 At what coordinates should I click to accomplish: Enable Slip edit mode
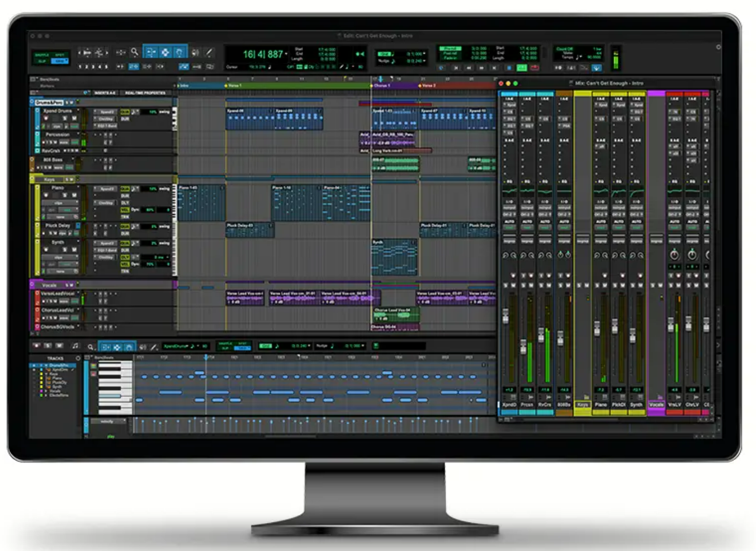point(42,61)
